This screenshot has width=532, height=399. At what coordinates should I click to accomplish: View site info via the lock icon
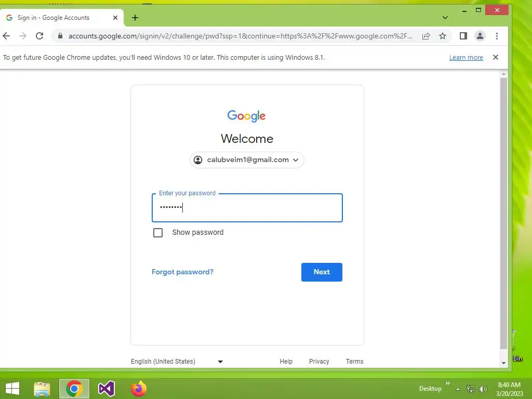pos(60,36)
